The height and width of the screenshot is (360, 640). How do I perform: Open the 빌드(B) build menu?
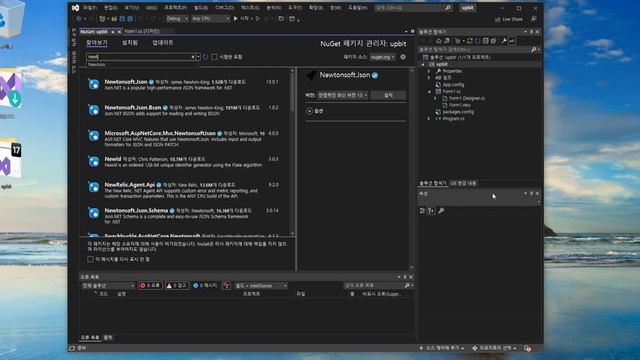click(x=201, y=8)
